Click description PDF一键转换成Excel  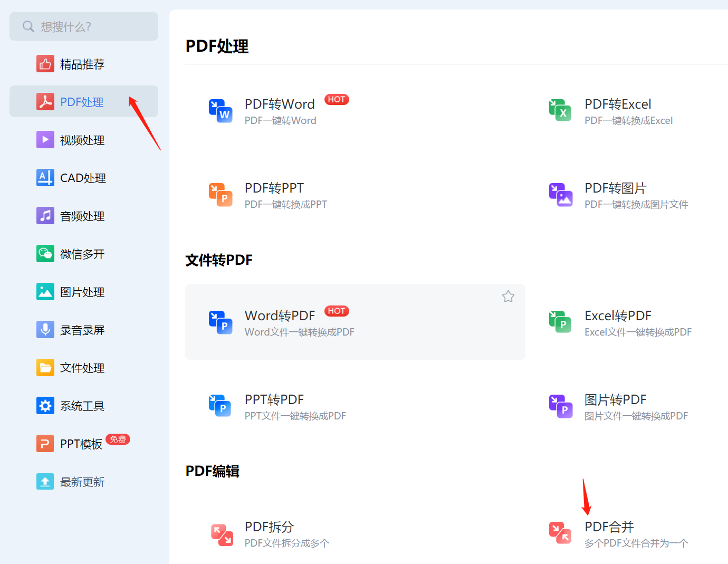tap(629, 120)
